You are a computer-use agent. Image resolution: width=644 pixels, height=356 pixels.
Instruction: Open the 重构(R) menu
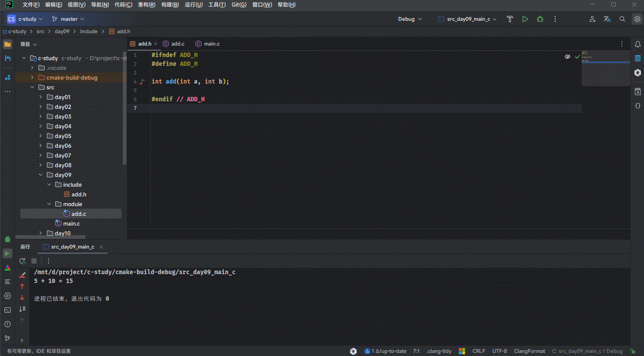146,5
